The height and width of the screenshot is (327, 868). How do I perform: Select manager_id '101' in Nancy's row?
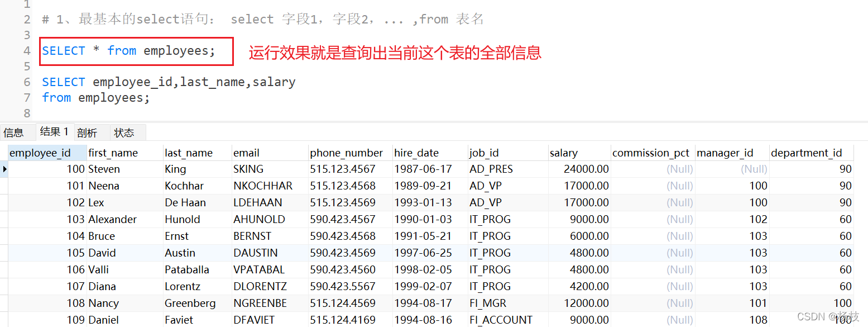732,303
